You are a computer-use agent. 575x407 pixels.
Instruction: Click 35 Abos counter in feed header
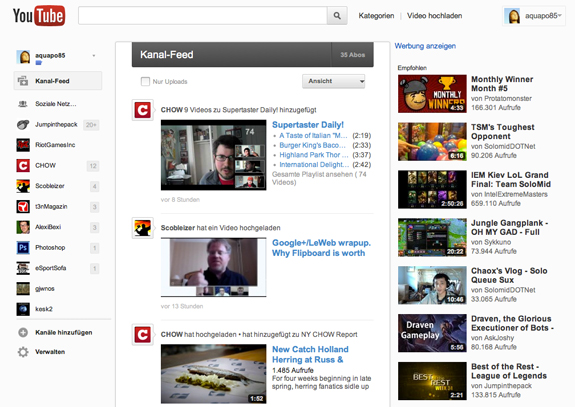[352, 55]
